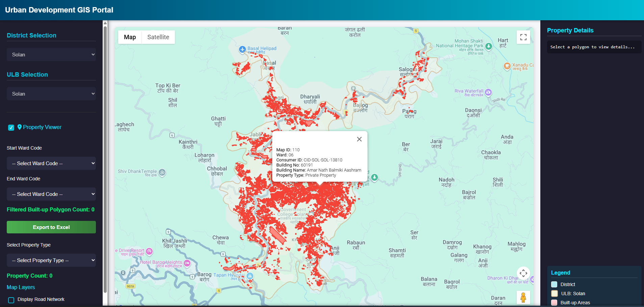This screenshot has height=307, width=644.
Task: Select the Map view tab
Action: [x=130, y=37]
